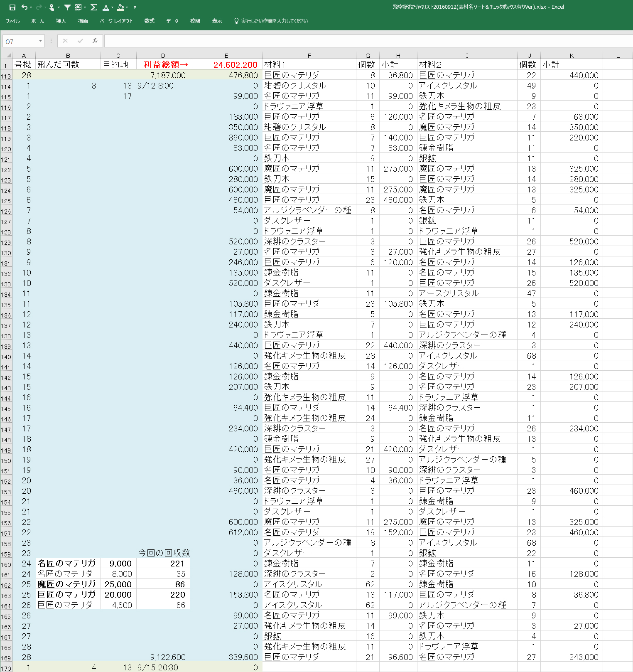Click the Filter funnel icon

click(67, 7)
